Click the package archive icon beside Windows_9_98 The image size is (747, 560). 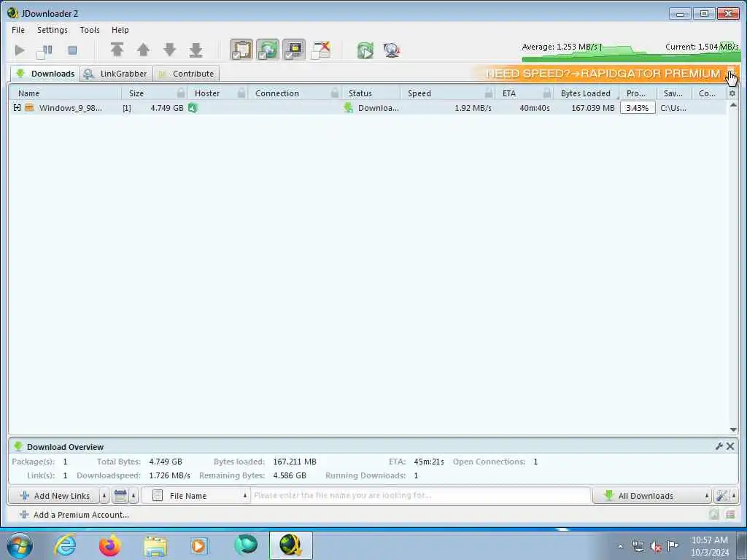29,108
